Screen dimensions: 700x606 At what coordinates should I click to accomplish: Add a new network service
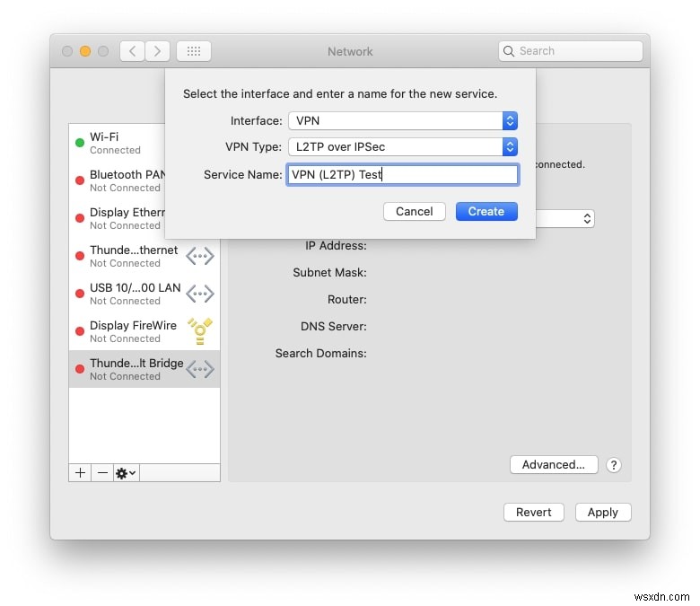[x=81, y=472]
